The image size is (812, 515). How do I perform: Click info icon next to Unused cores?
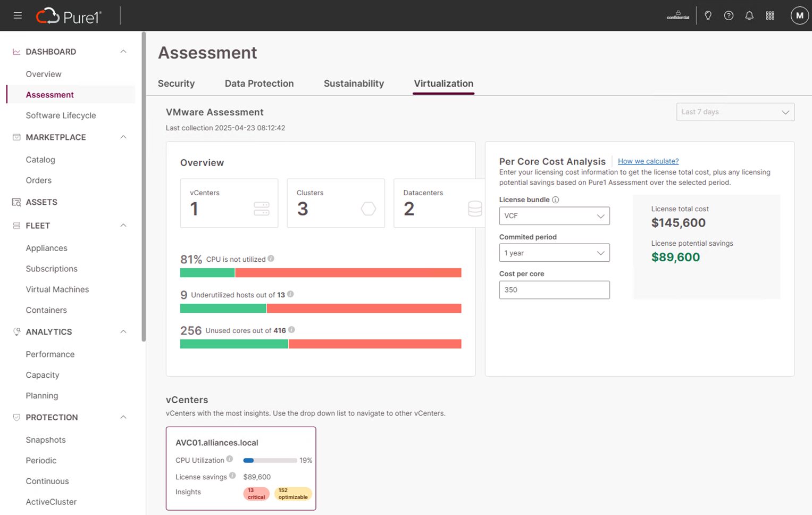click(x=291, y=330)
